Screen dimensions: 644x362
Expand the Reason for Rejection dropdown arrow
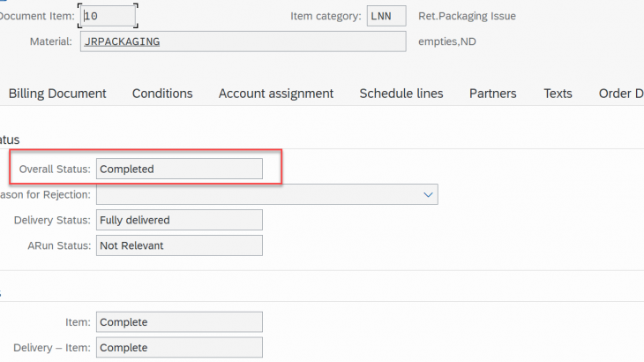tap(428, 194)
